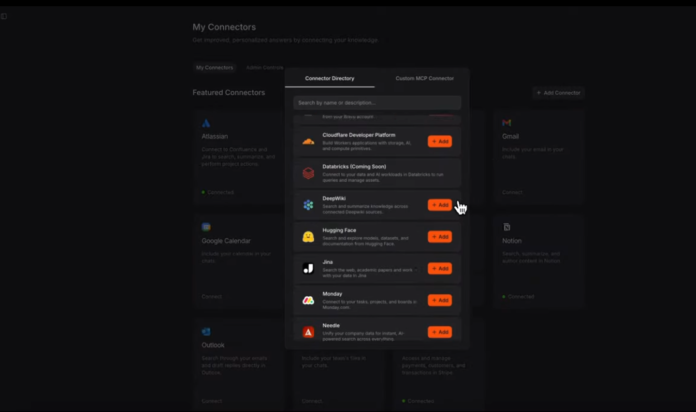Click the Gmail card icon

click(506, 123)
